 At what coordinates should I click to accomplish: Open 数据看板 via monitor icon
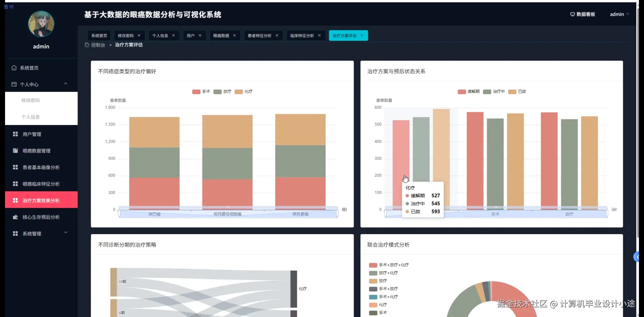coord(573,14)
